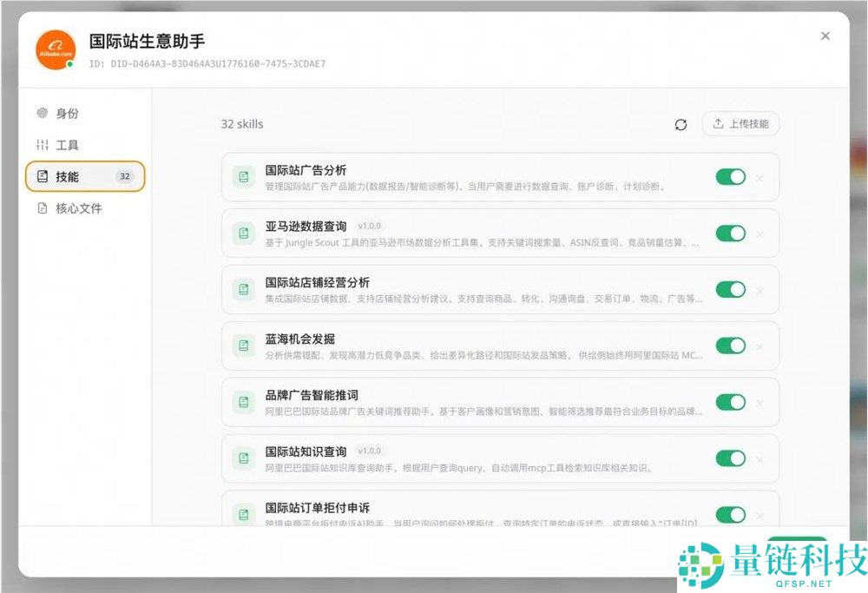Click the refresh icon above the skill list
The height and width of the screenshot is (593, 868).
coord(681,124)
